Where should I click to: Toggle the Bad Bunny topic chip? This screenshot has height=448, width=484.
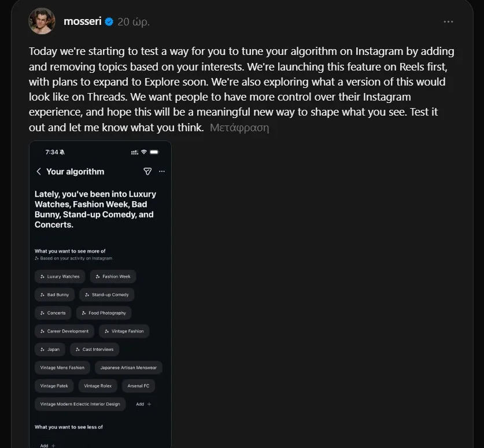point(54,295)
